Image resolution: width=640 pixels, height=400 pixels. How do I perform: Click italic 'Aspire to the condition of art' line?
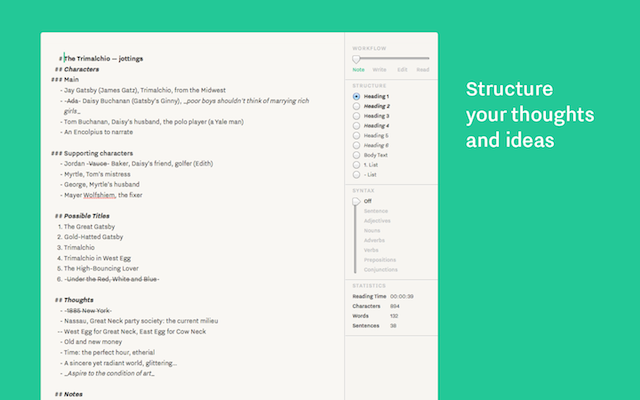109,373
